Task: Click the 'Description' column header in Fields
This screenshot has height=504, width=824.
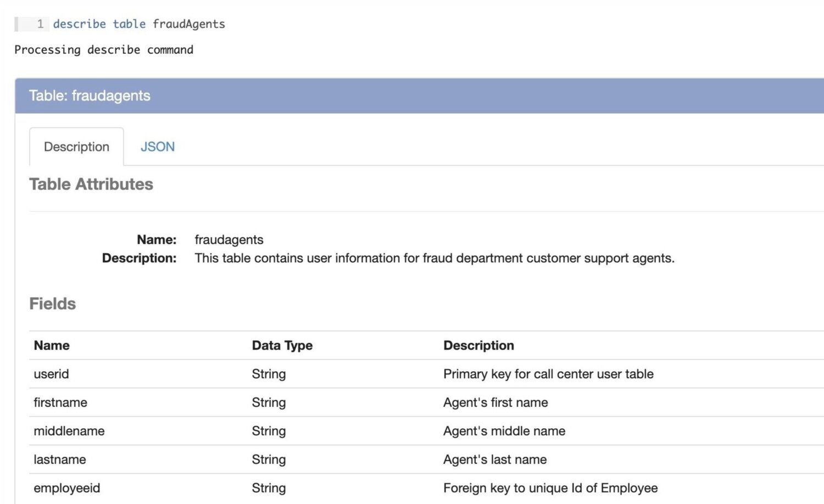Action: tap(479, 345)
